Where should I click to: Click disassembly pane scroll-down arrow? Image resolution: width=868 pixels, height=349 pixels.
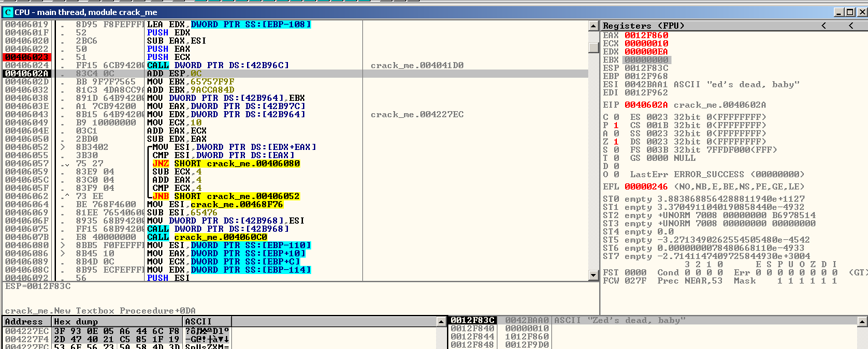click(593, 275)
